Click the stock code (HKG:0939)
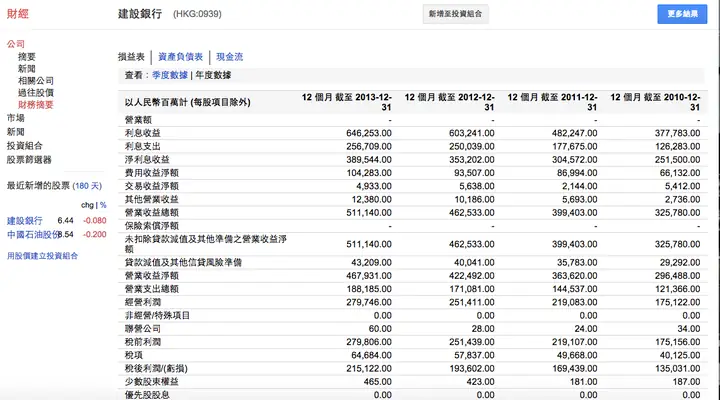This screenshot has height=400, width=720. 197,14
